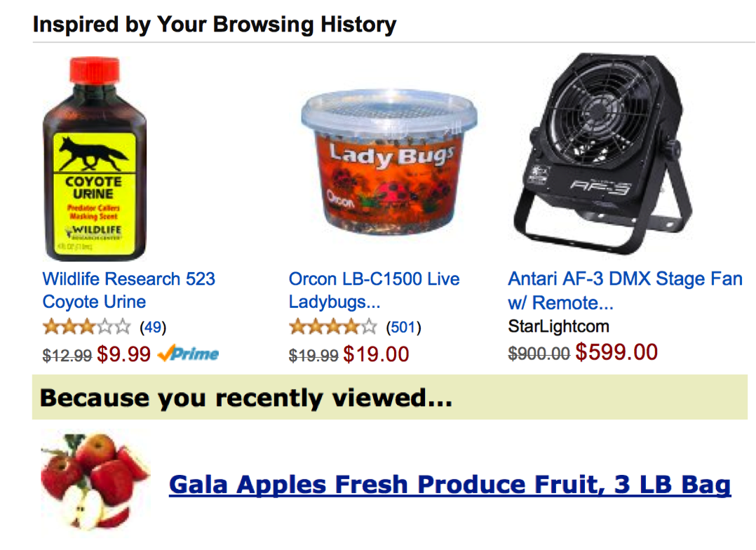This screenshot has width=756, height=550.
Task: Click the $19.00 Ladybugs price
Action: click(376, 354)
